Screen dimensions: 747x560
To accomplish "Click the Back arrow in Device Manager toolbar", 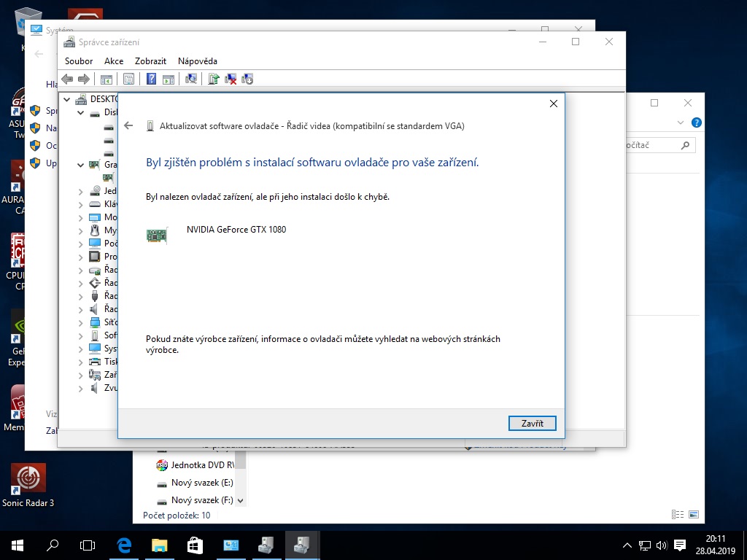I will (x=67, y=79).
